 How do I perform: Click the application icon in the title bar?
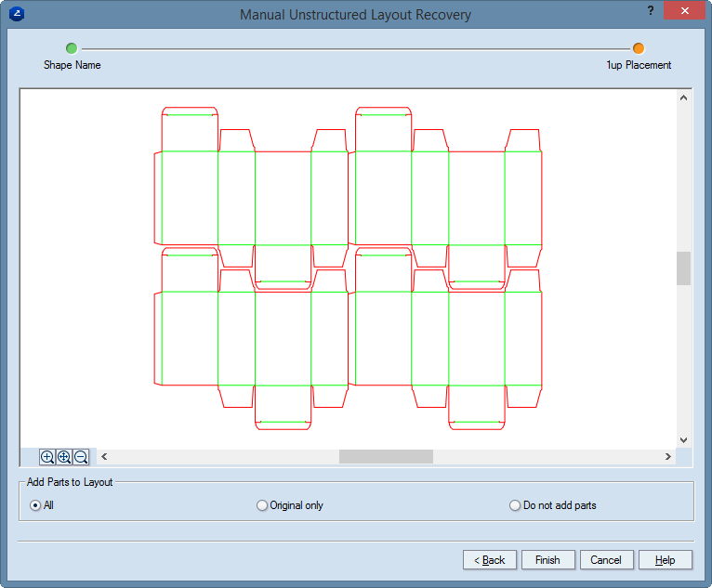(x=15, y=14)
